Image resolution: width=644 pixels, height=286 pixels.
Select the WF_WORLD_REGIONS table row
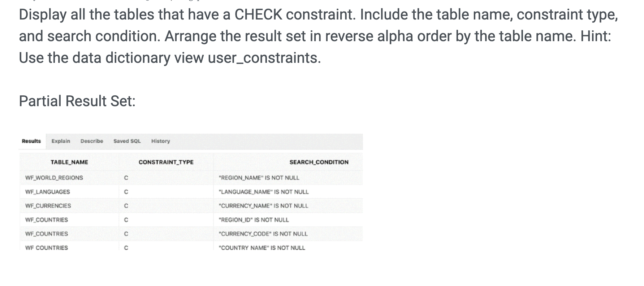point(53,178)
